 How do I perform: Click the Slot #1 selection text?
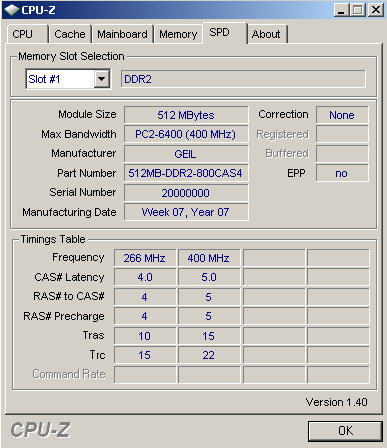44,79
